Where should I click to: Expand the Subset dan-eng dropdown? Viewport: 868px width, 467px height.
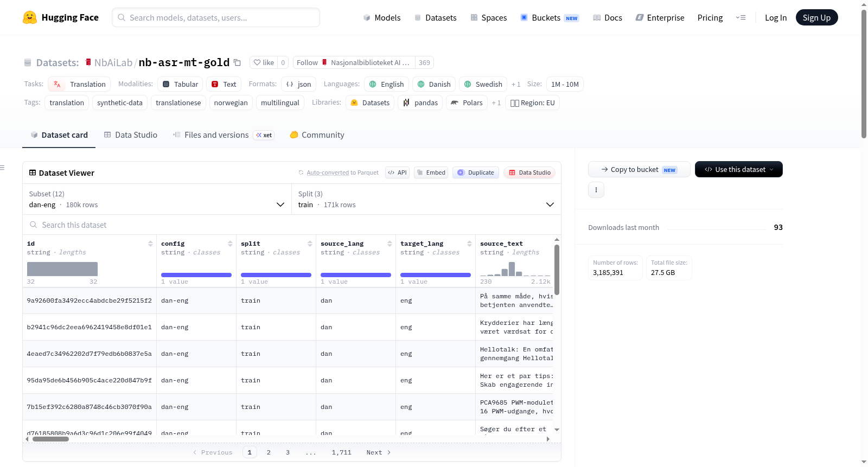[x=157, y=200]
